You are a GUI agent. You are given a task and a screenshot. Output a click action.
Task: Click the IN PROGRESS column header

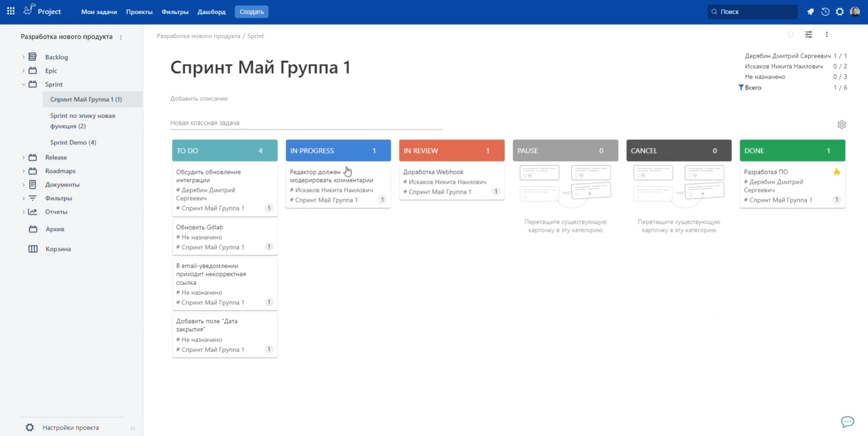point(338,151)
